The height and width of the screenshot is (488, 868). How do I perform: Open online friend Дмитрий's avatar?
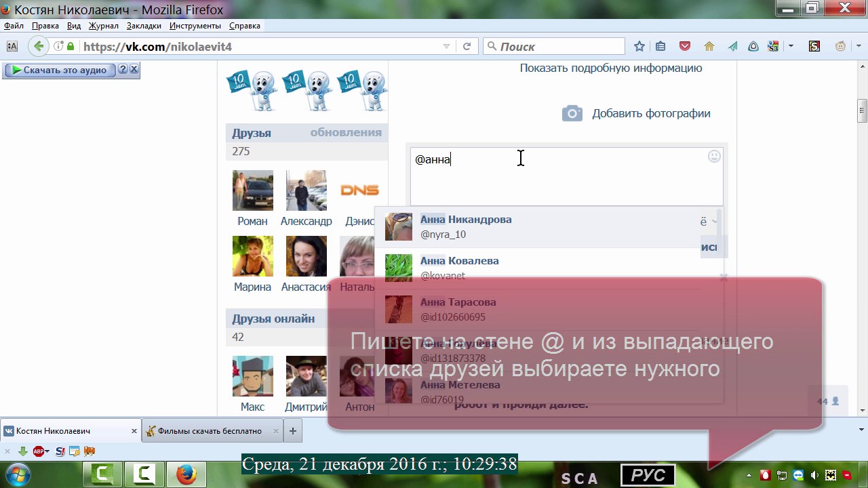(x=307, y=376)
